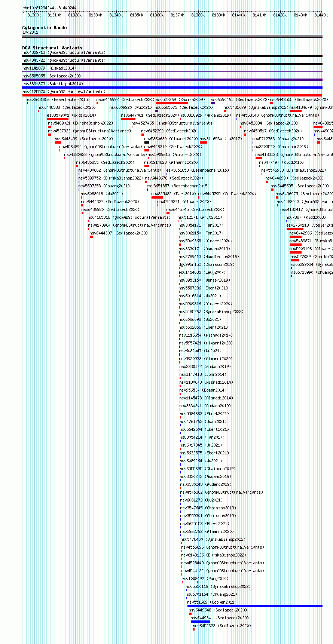Image resolution: width=333 pixels, height=644 pixels.
Task: Click nsv5697253 (Chuang2021) label
Action: point(104,186)
